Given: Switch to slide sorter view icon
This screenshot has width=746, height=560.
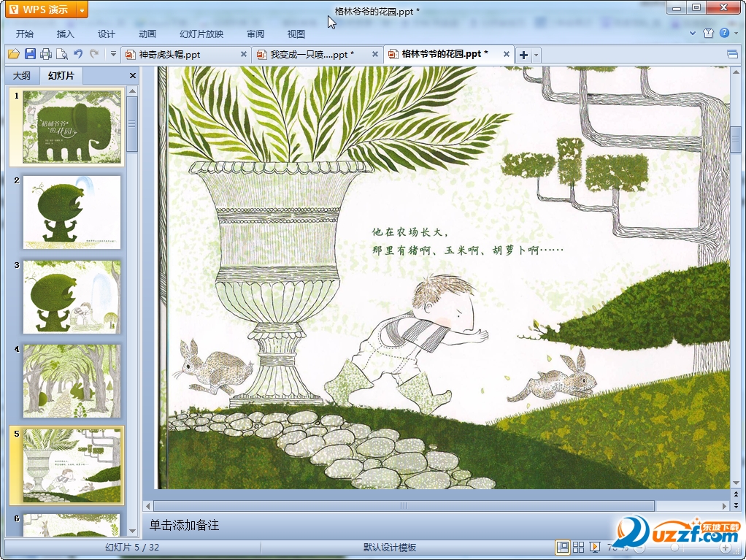Looking at the screenshot, I should [x=579, y=547].
